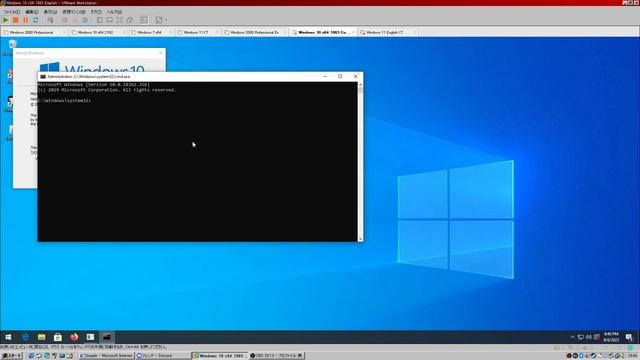640x360 pixels.
Task: Click Command Prompt icon on guest taskbar
Action: 107,337
